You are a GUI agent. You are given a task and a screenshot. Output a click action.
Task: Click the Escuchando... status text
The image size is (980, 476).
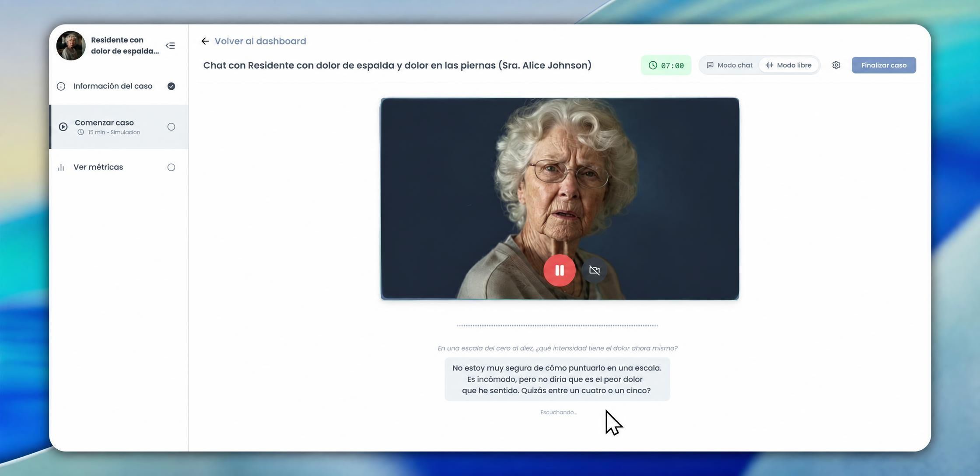559,413
